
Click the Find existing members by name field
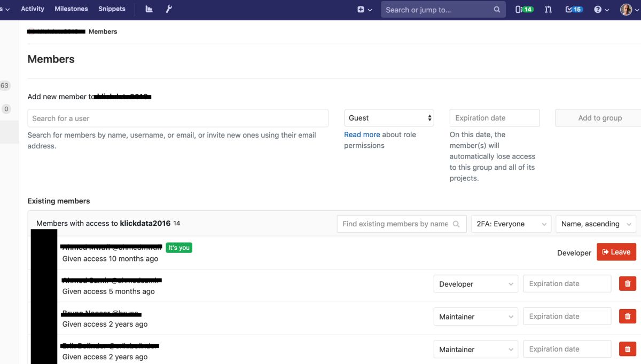(402, 224)
